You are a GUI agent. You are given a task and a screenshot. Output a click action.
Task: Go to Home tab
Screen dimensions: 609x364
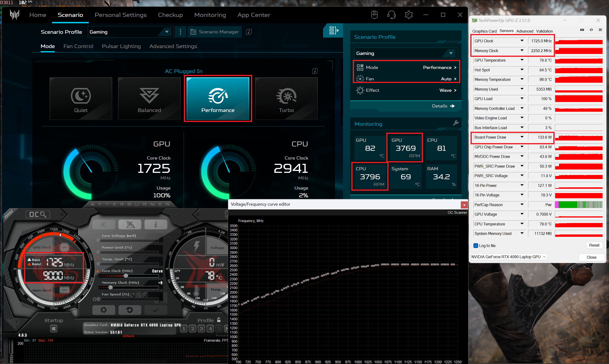38,15
